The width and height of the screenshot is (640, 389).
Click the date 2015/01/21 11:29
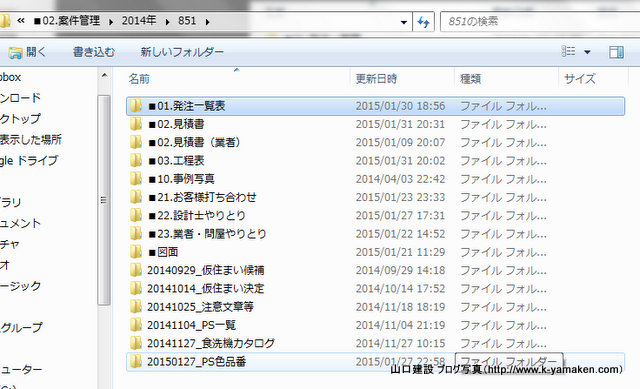pos(400,252)
